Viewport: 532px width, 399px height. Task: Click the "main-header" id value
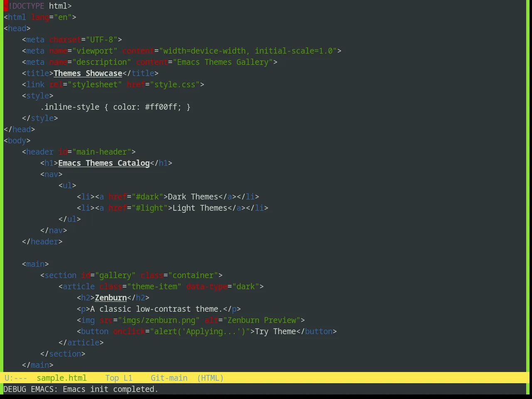coord(101,152)
